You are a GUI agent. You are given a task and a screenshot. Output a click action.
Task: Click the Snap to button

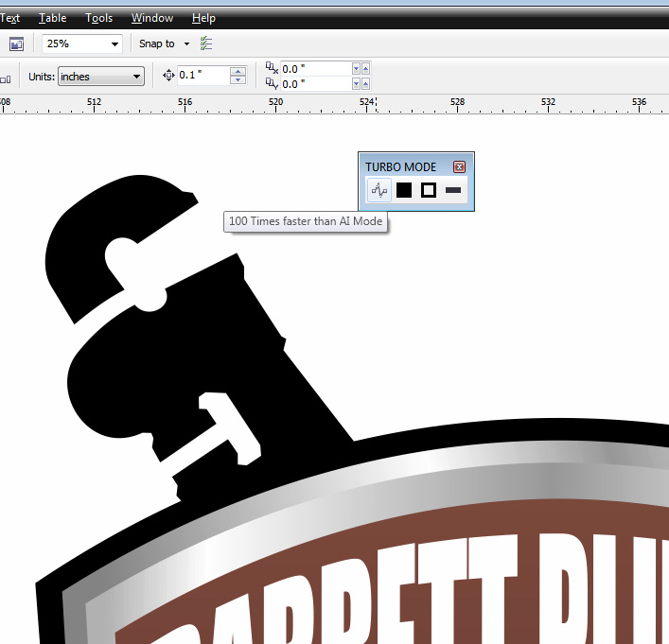coord(156,44)
